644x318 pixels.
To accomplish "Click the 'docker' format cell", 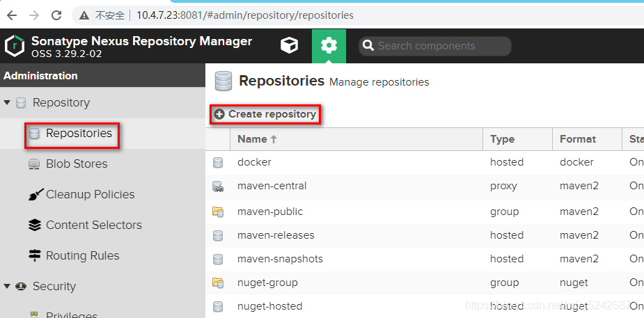I will coord(576,163).
